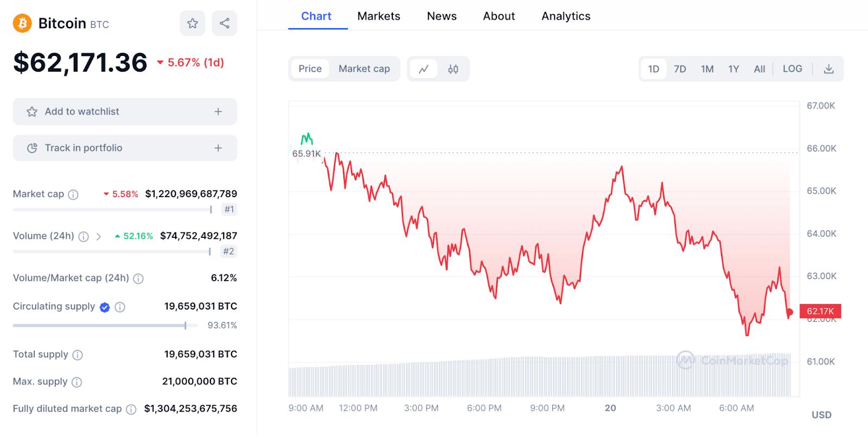Click the current price dot on chart
Screen dimensions: 868x436
[790, 312]
